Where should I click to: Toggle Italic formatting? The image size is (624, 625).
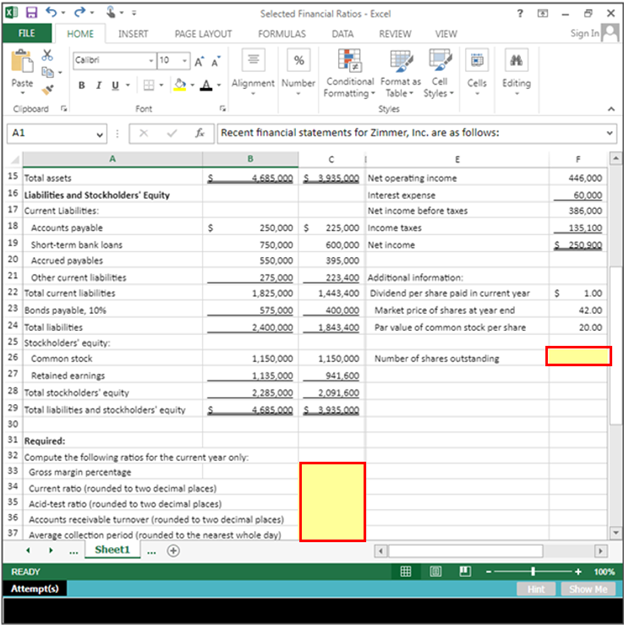[x=98, y=85]
